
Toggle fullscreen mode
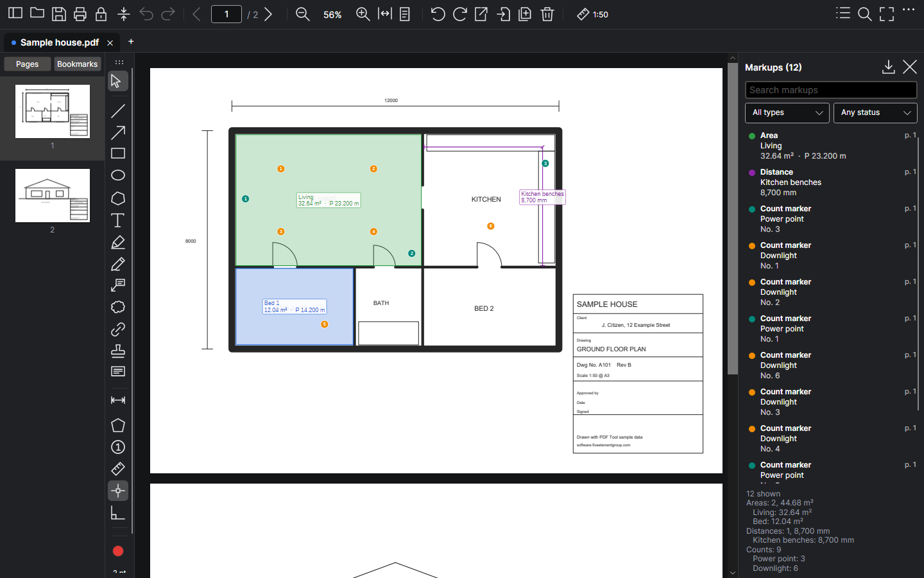[x=887, y=13]
